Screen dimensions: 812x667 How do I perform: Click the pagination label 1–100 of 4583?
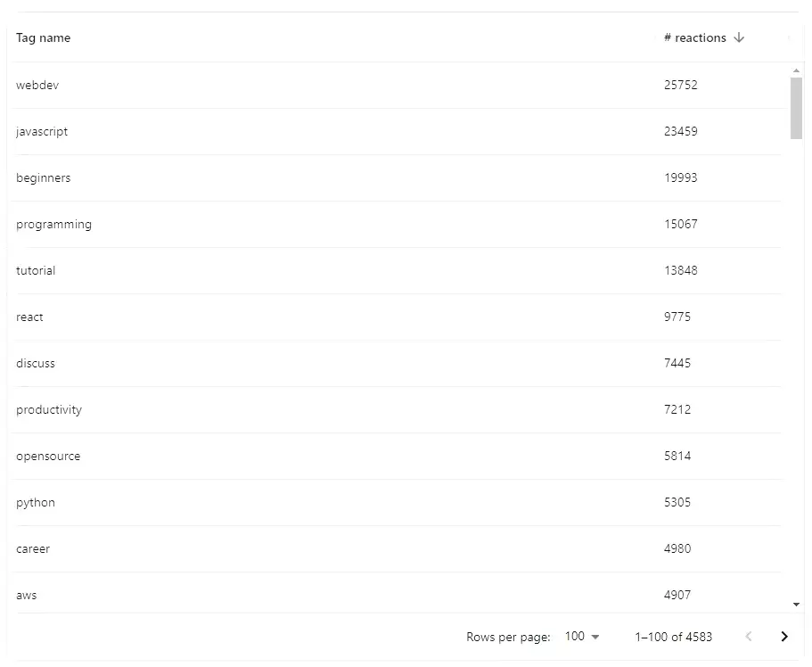point(674,636)
